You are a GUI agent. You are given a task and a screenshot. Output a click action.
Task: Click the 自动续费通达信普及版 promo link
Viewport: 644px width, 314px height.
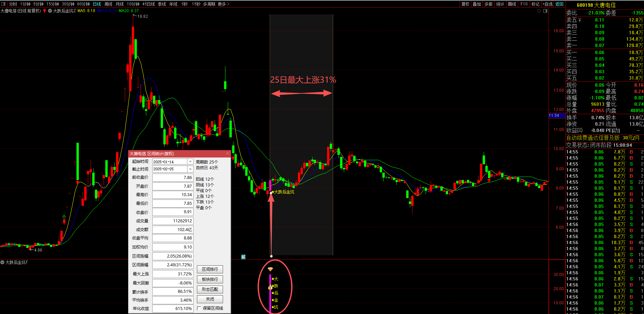pos(603,138)
